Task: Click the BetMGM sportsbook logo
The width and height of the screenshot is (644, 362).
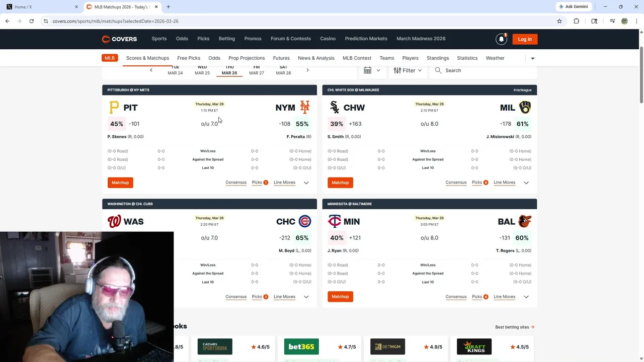Action: (387, 346)
